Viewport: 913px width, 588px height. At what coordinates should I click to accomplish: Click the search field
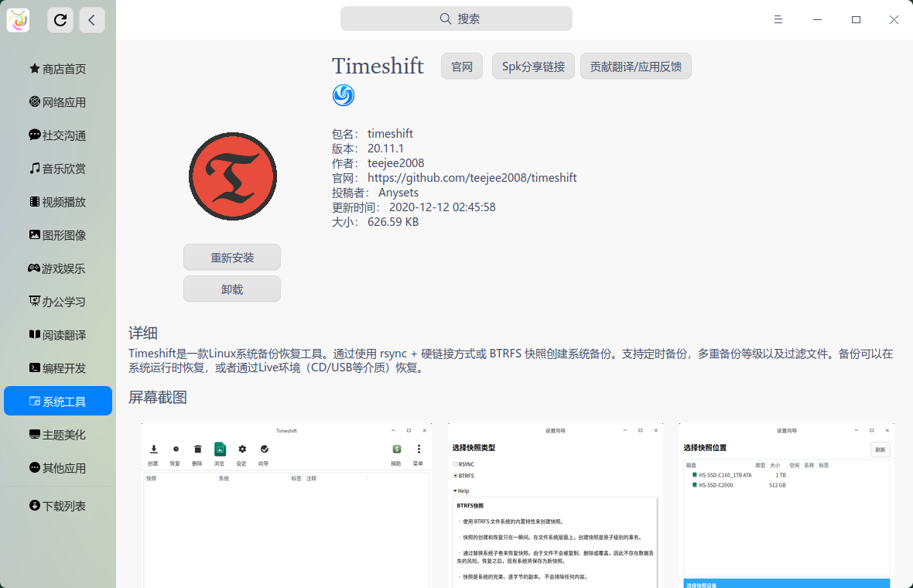tap(456, 19)
